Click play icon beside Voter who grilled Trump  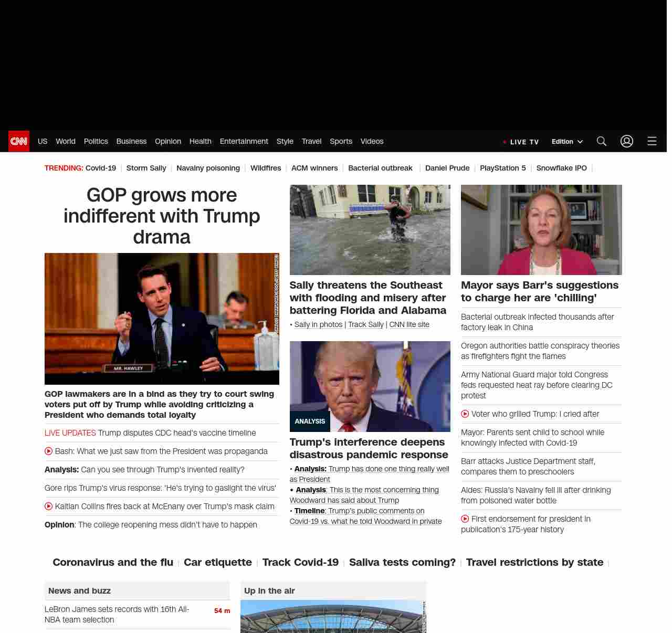tap(465, 414)
